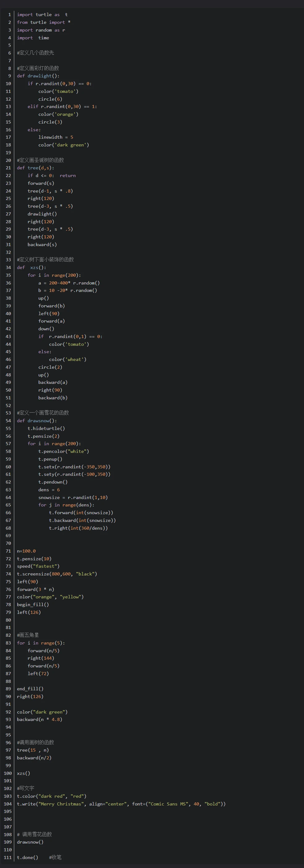
Task: Click the "def xzs():" function header
Action: [x=32, y=267]
